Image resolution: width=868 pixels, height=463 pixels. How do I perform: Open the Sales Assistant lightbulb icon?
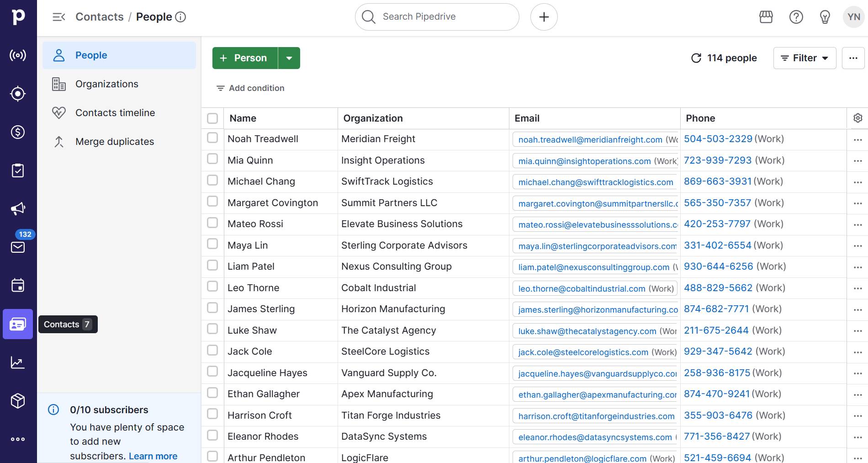(x=825, y=17)
